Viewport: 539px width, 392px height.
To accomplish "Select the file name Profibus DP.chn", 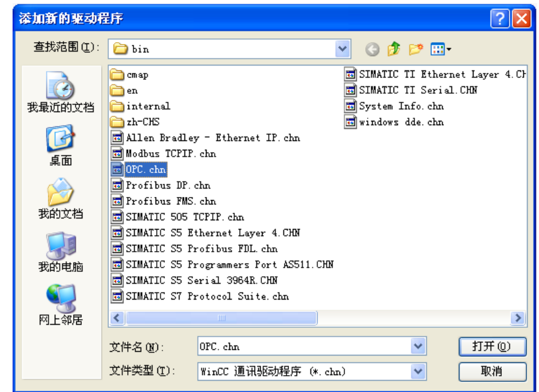I will point(168,186).
